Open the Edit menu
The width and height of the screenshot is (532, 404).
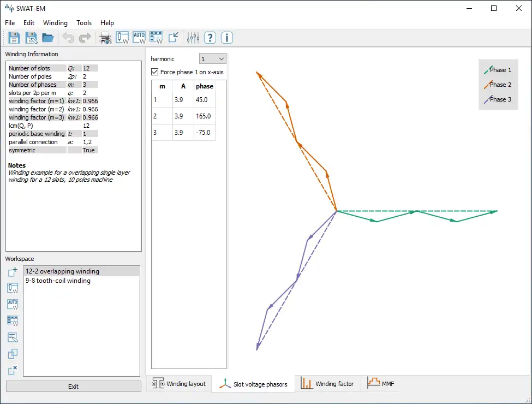(29, 23)
